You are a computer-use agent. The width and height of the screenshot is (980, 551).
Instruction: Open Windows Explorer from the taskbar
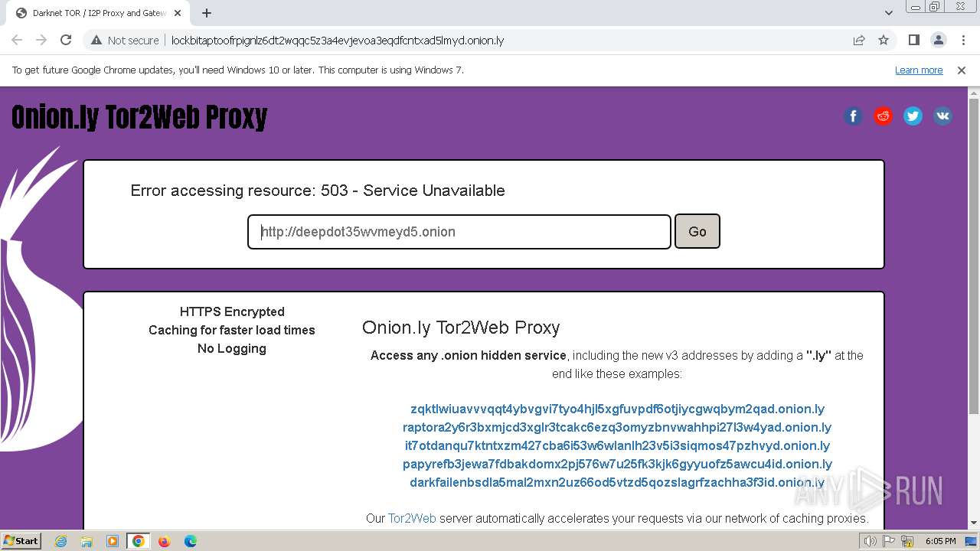click(87, 541)
